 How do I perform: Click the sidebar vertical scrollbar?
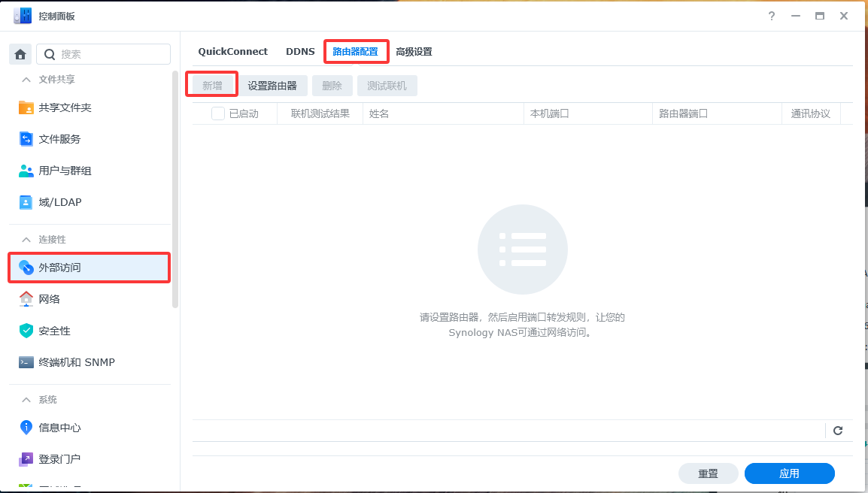coord(175,188)
